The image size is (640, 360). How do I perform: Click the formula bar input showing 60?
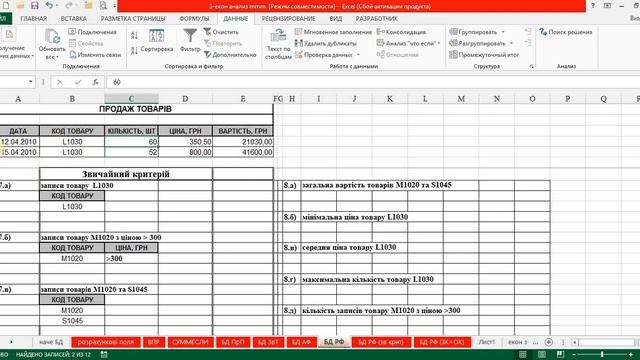pos(373,82)
